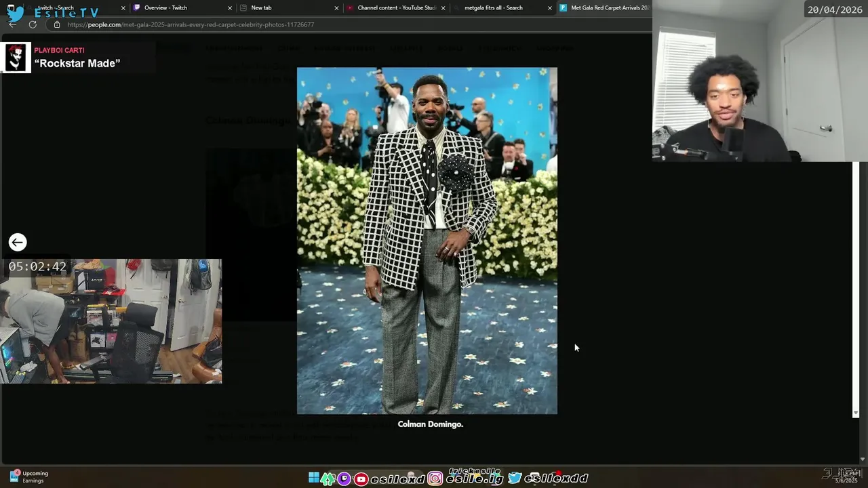Viewport: 868px width, 488px height.
Task: Click the scrollbar down arrow
Action: click(x=856, y=413)
